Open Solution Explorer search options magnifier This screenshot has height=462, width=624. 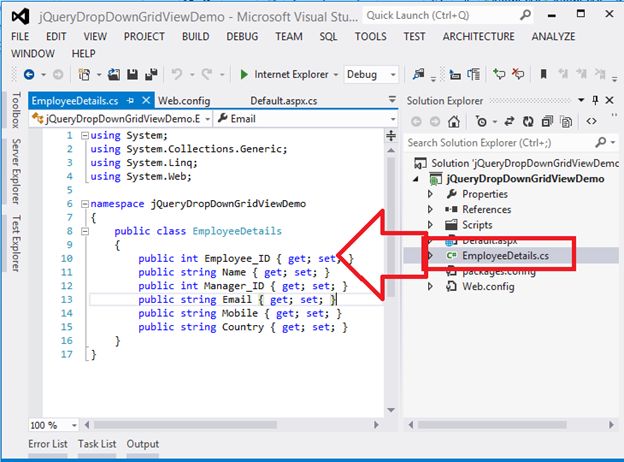[601, 142]
